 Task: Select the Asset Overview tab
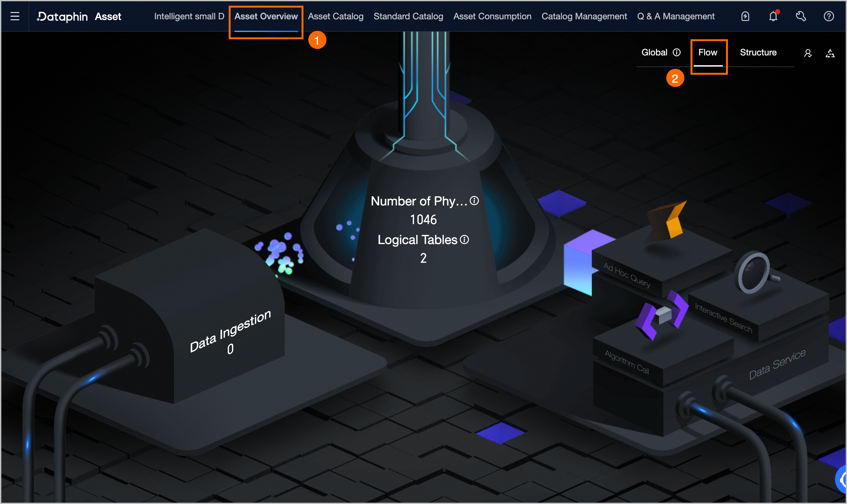coord(266,16)
